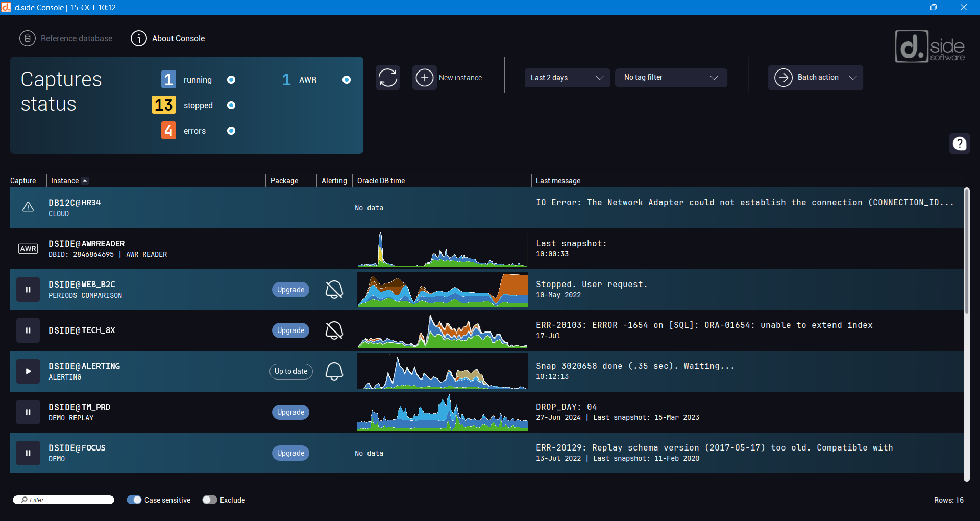Click pause icon for DSIDE@TECH_8X
Viewport: 980px width, 521px height.
28,330
